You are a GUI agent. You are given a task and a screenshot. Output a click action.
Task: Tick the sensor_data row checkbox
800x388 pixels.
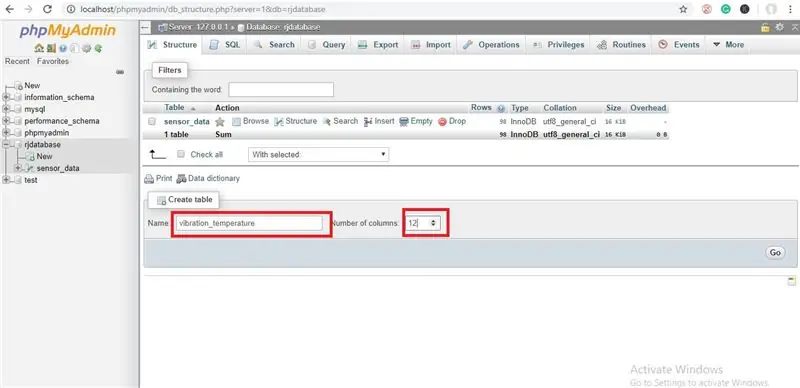[152, 122]
